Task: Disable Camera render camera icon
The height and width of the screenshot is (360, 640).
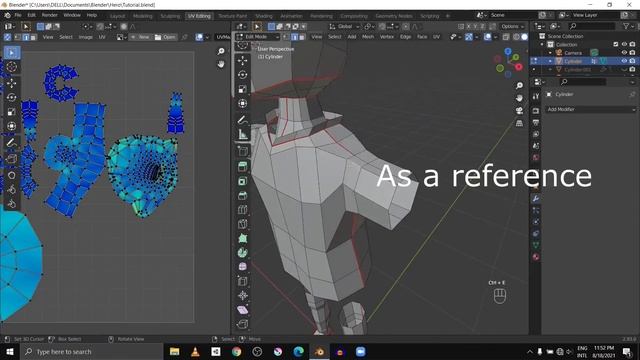Action: pyautogui.click(x=632, y=53)
